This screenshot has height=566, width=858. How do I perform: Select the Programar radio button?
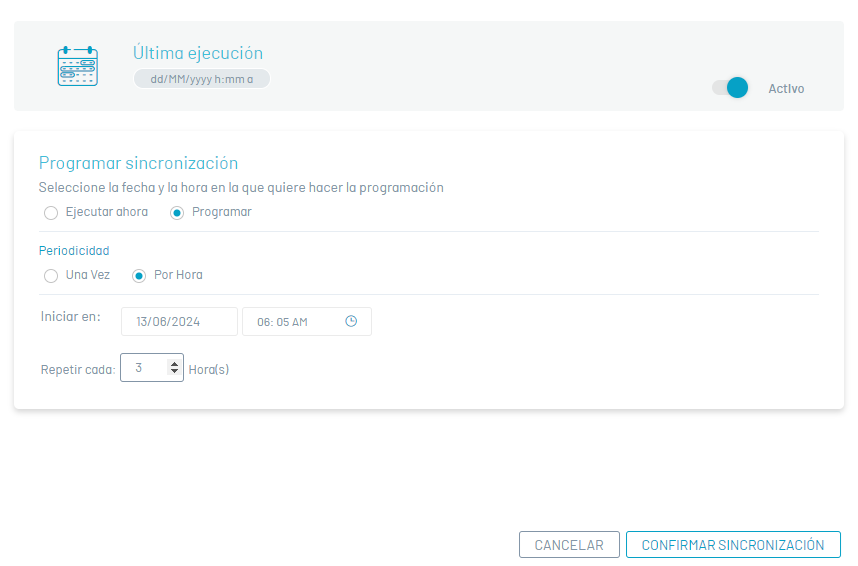[177, 213]
